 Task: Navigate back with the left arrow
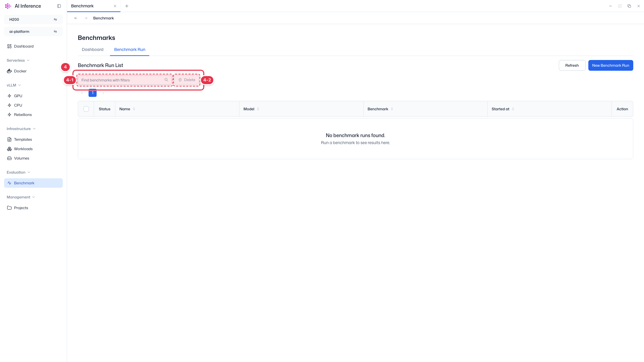76,18
